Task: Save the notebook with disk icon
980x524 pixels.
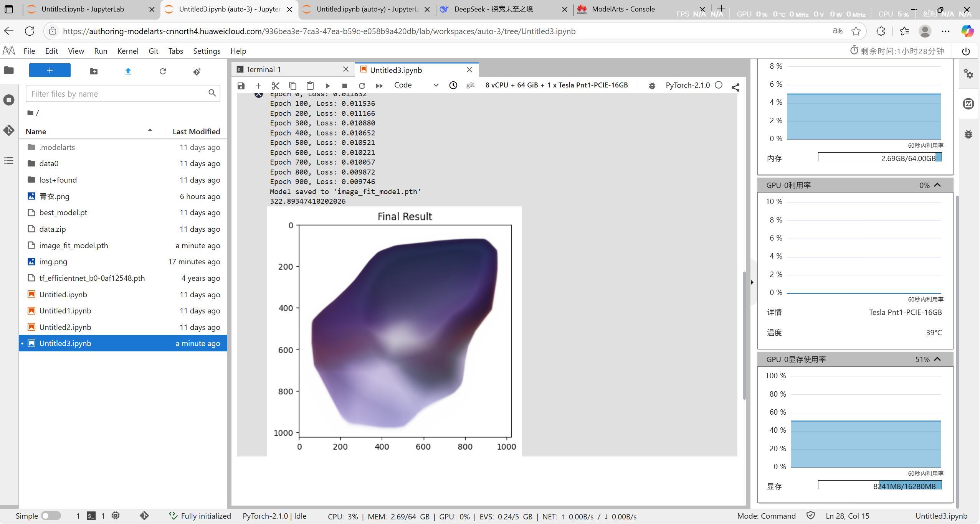Action: click(241, 86)
